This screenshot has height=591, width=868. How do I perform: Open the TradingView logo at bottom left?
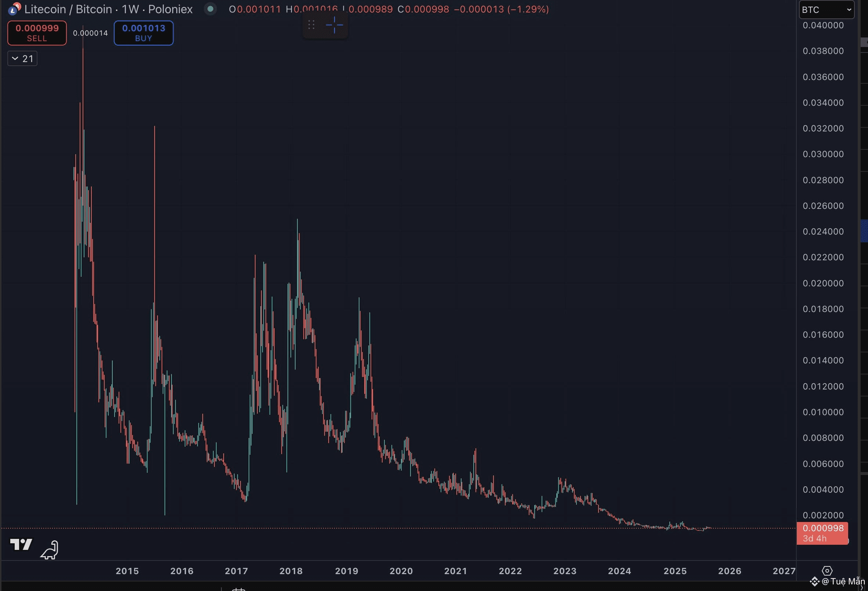[x=21, y=544]
